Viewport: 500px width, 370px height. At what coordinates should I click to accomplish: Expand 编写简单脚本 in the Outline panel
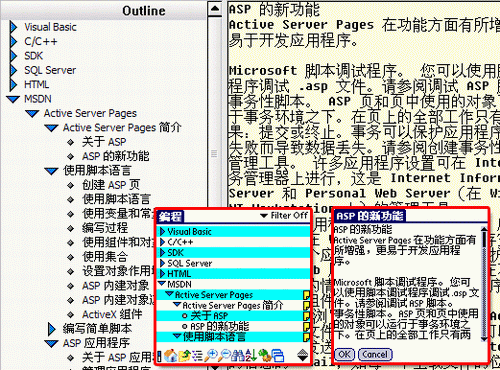click(x=52, y=329)
